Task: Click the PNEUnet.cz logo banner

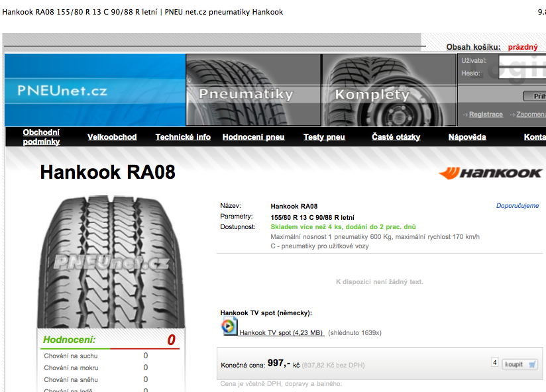Action: [95, 90]
